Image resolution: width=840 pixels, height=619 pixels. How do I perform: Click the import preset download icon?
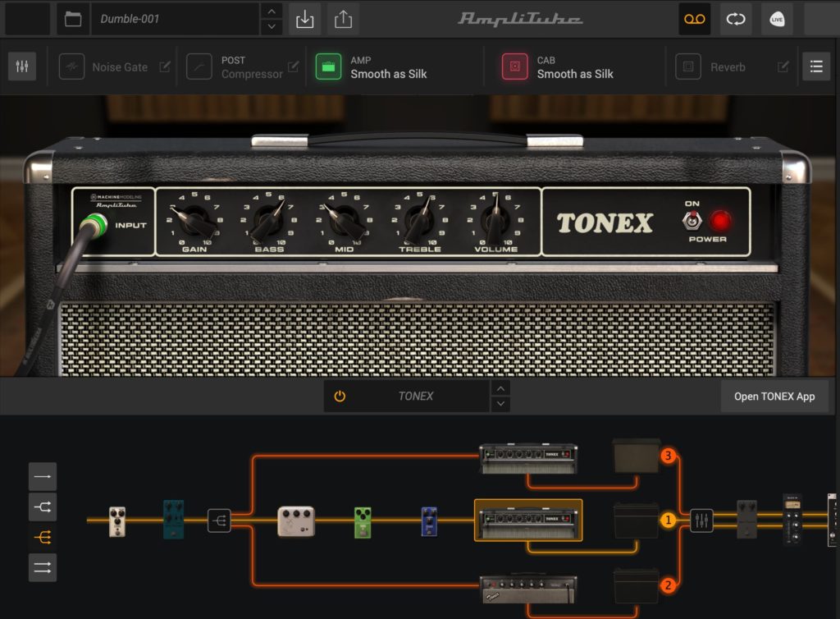coord(304,18)
